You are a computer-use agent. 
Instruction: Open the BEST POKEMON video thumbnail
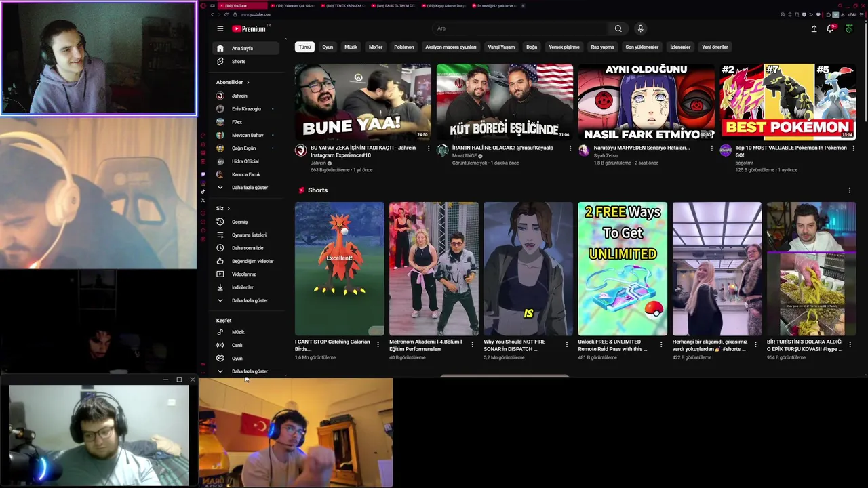pyautogui.click(x=787, y=102)
